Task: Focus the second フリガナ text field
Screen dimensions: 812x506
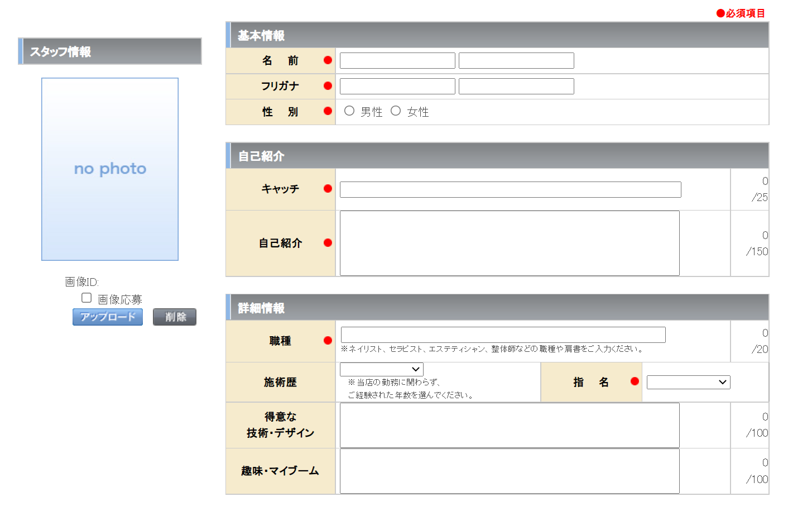Action: (x=516, y=86)
